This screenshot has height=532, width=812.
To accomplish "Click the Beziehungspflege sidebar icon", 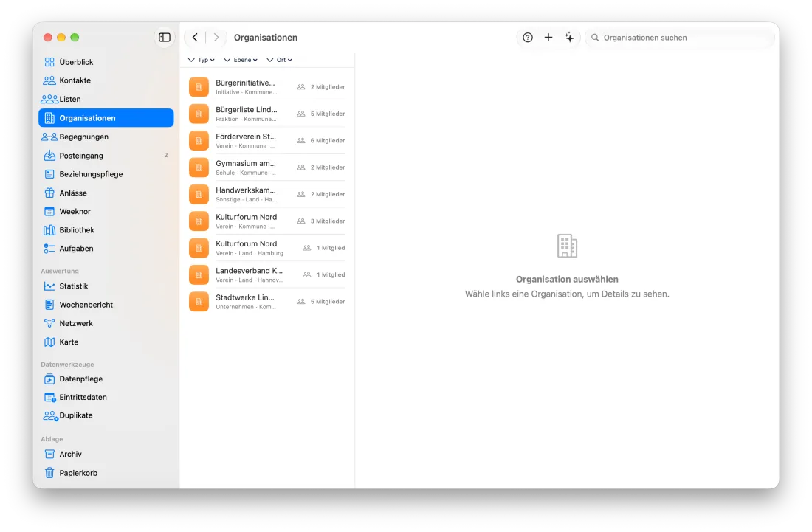I will pyautogui.click(x=49, y=174).
